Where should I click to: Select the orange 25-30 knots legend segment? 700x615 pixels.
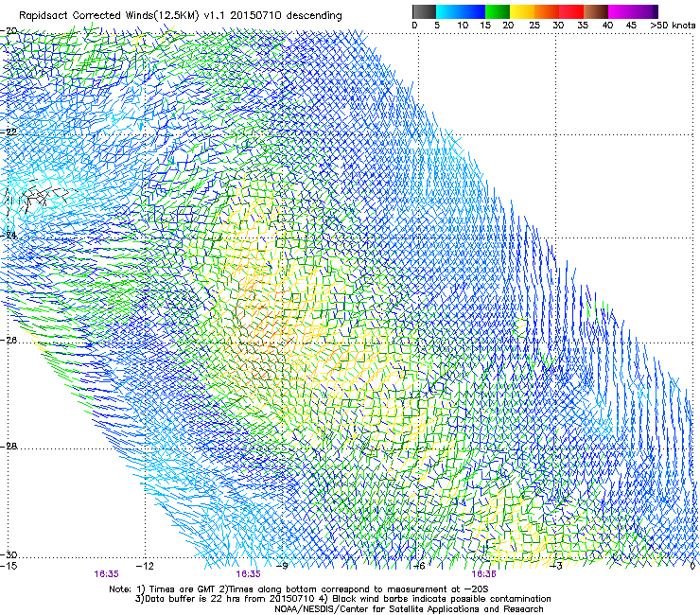(547, 11)
